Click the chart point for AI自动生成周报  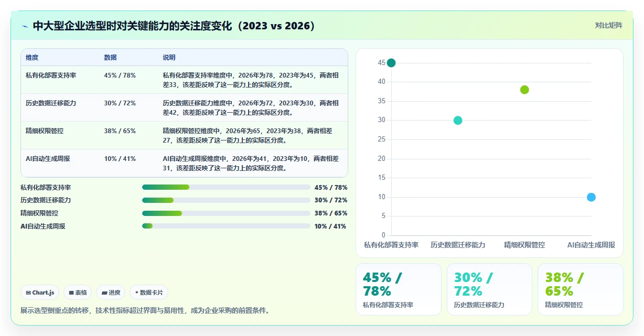click(591, 197)
